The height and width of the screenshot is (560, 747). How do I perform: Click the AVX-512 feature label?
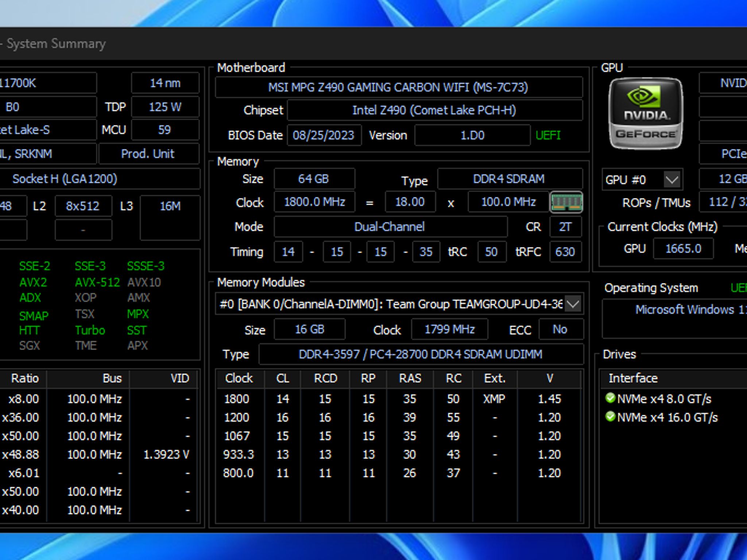click(x=97, y=282)
